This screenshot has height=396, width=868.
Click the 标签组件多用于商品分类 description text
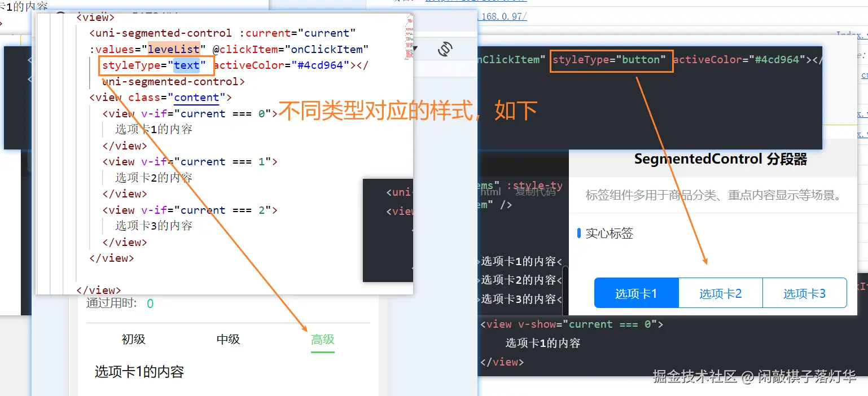pos(713,195)
